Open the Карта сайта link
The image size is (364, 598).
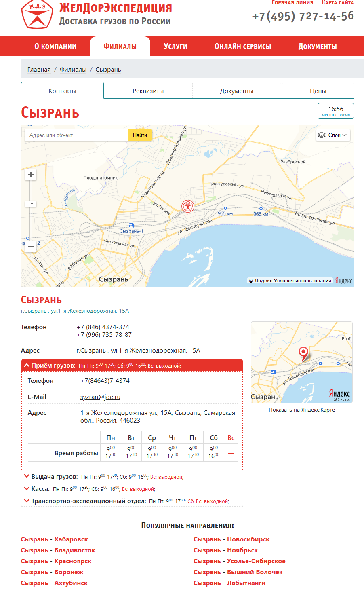pos(338,2)
